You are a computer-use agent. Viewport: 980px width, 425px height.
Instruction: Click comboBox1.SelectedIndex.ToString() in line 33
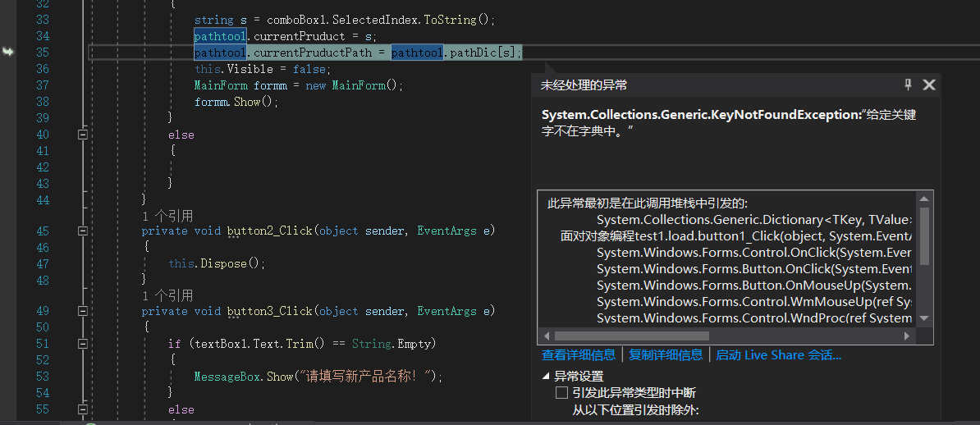[x=380, y=20]
